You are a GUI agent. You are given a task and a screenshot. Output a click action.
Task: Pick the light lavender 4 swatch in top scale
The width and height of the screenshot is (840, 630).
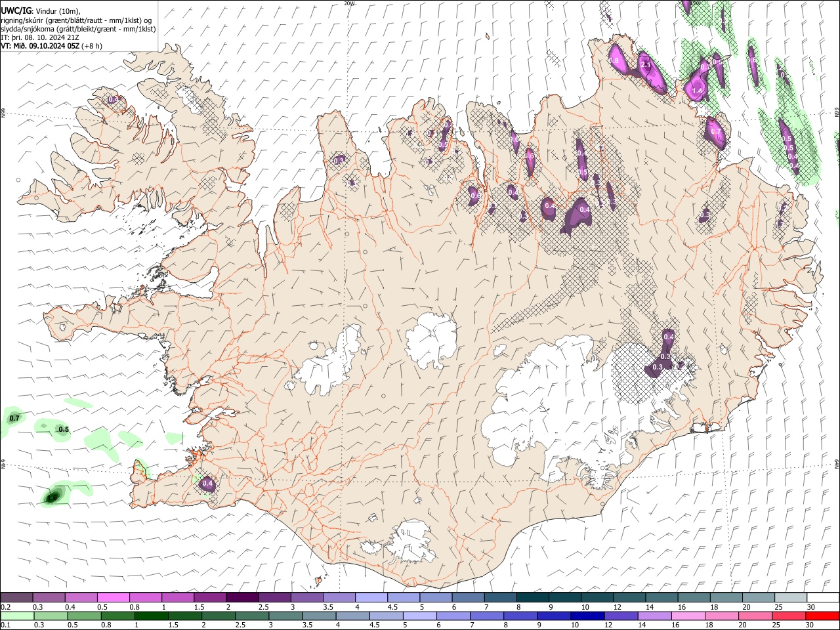pyautogui.click(x=370, y=597)
